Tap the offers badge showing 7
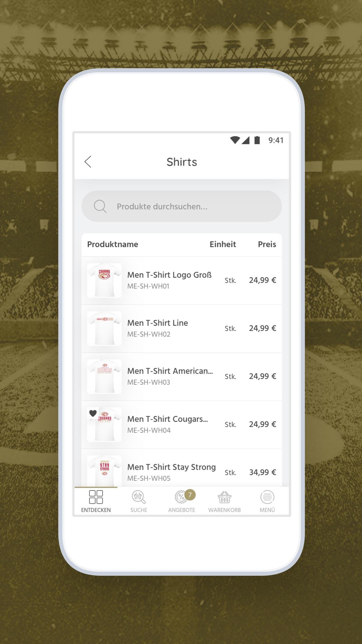Image resolution: width=362 pixels, height=644 pixels. point(190,495)
